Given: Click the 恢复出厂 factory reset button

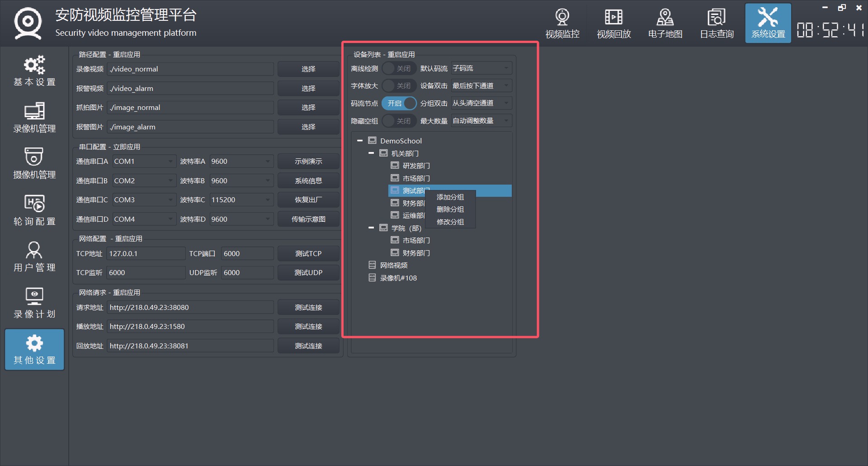Looking at the screenshot, I should [x=308, y=200].
